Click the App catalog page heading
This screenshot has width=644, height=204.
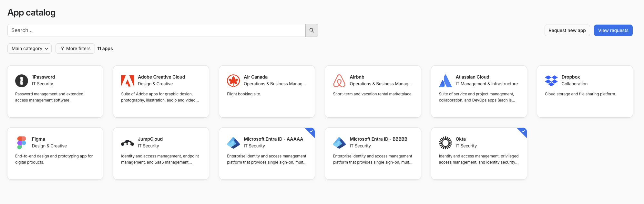pos(32,12)
